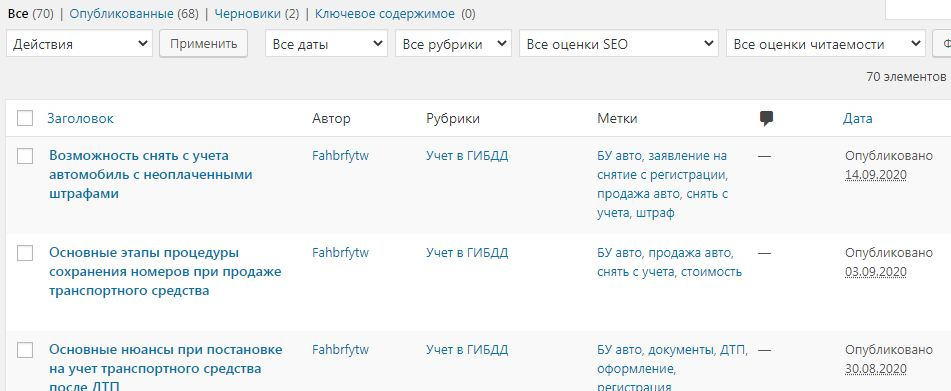Open post about снять с учета автомобиль
Image resolution: width=951 pixels, height=391 pixels.
pyautogui.click(x=150, y=175)
